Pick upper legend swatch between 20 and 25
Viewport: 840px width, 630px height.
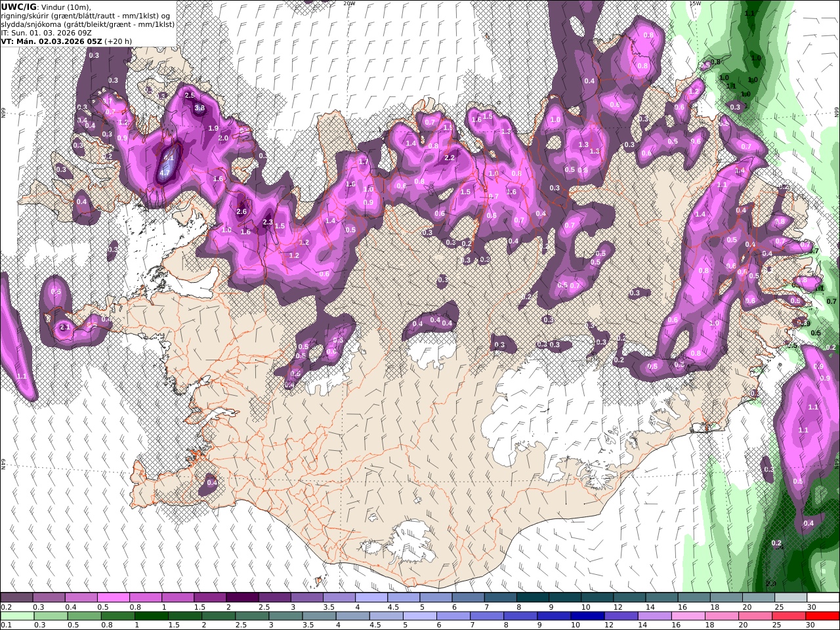coord(759,598)
